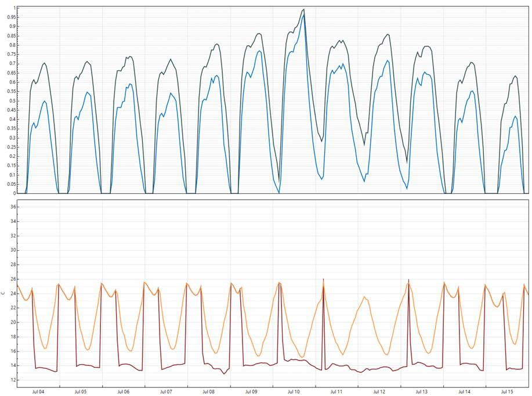This screenshot has width=532, height=396.
Task: Click the 0.8 y-axis tick label
Action: [13, 45]
